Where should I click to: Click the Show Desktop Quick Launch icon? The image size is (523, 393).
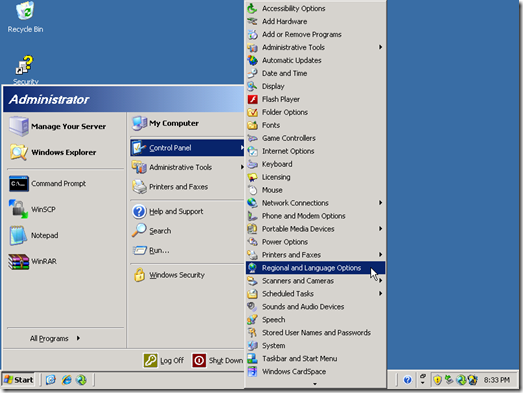[x=51, y=380]
